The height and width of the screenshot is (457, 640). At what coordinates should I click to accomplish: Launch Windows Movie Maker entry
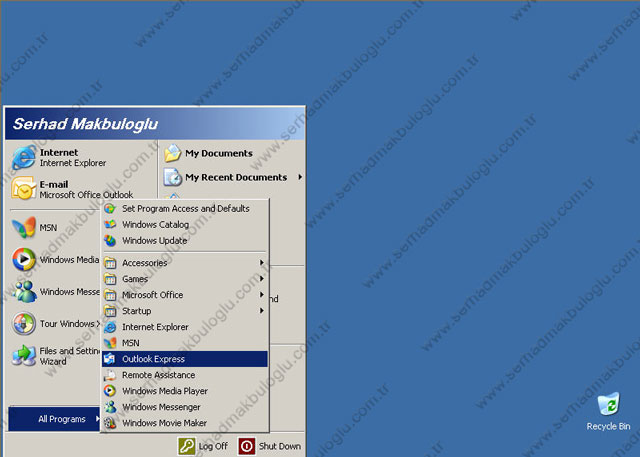[185, 423]
